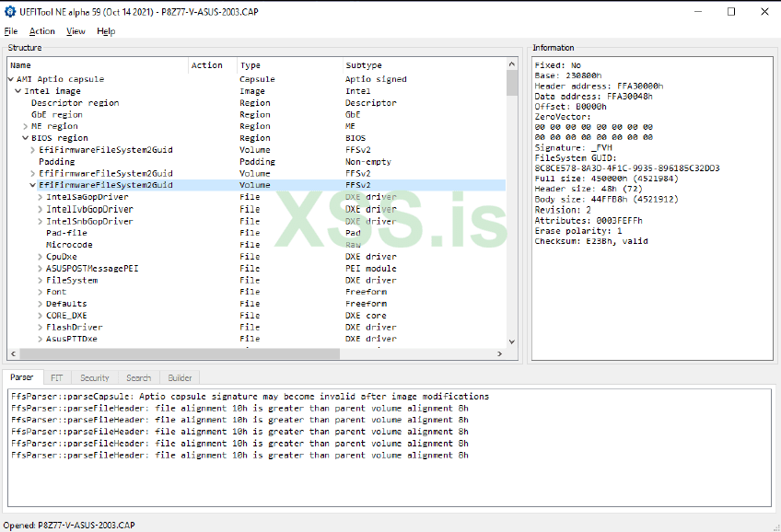Switch to the Builder tab
This screenshot has width=781, height=532.
tap(180, 377)
